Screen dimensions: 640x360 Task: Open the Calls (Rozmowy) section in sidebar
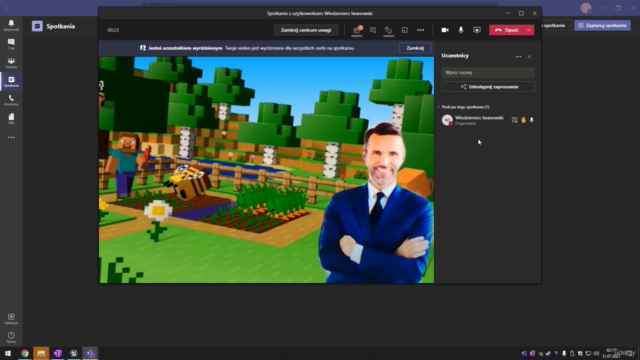(11, 100)
